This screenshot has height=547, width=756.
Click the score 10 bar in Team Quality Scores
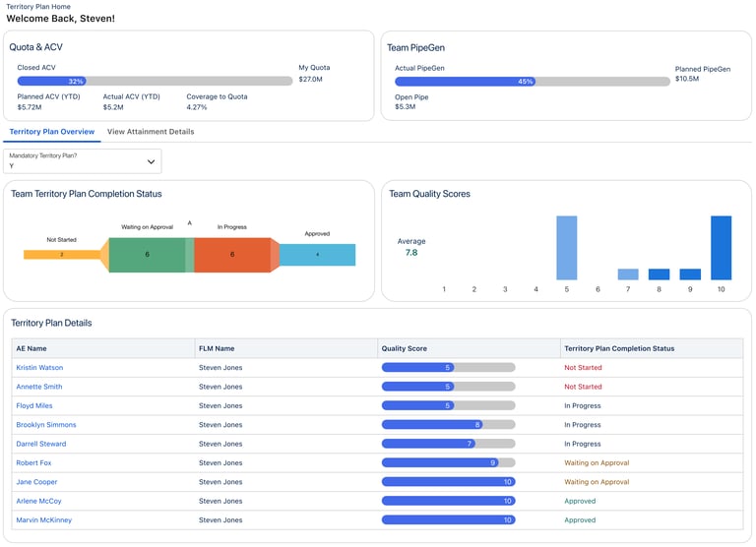coord(721,248)
